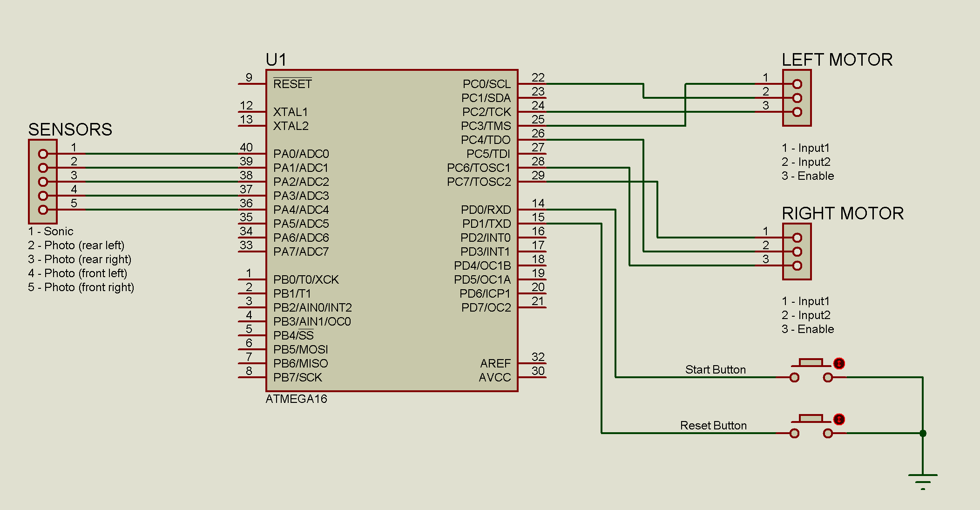The width and height of the screenshot is (980, 510).
Task: Click the Reset Button pushbutton cap
Action: [811, 419]
